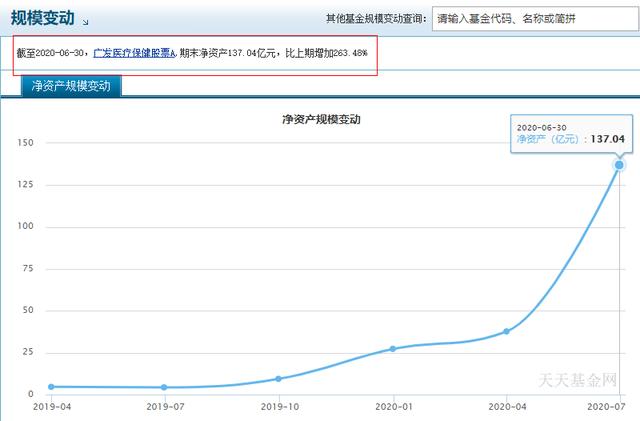The height and width of the screenshot is (421, 640).
Task: Focus the fund code search input field
Action: point(536,19)
